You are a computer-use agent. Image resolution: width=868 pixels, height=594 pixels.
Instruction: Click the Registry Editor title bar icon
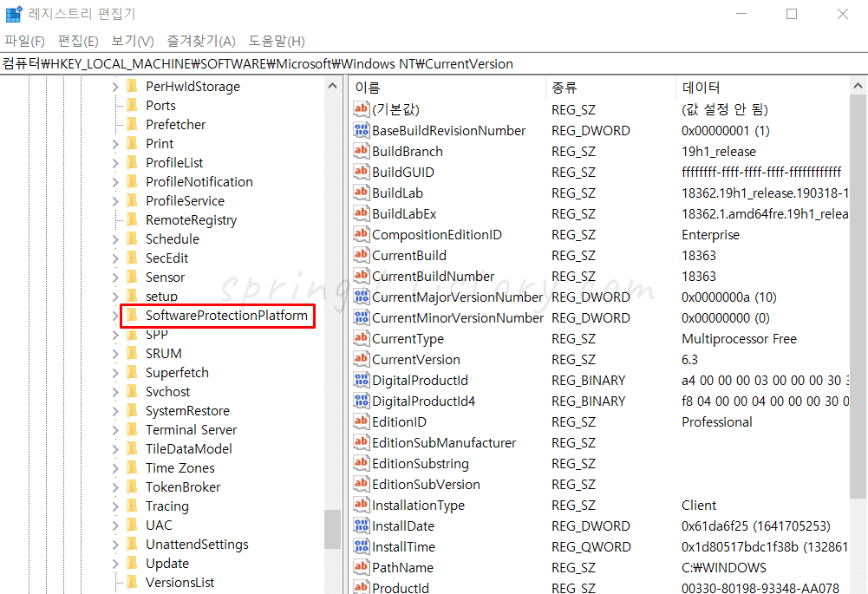13,14
